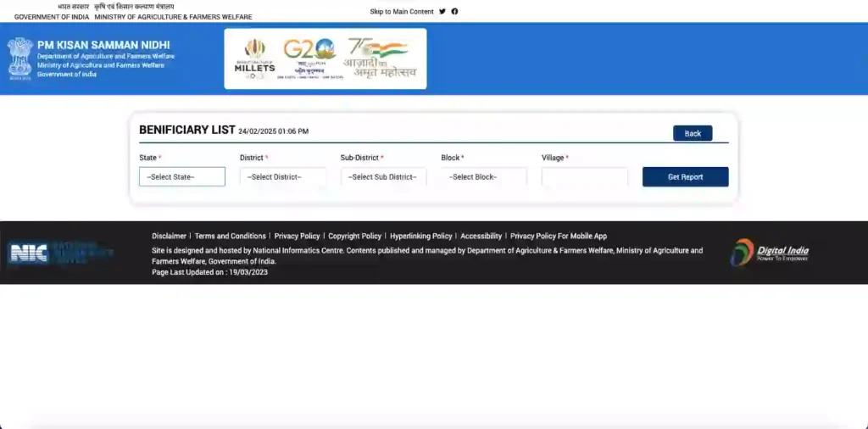Screen dimensions: 868x429
Task: Click the Digital India logo
Action: pyautogui.click(x=769, y=253)
